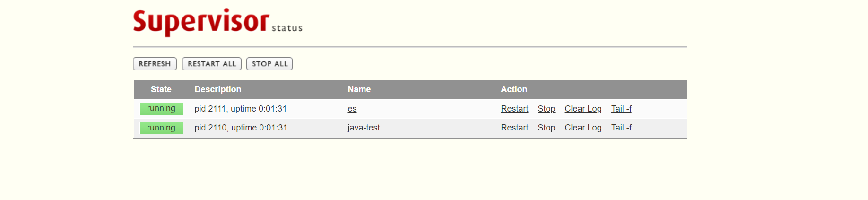
Task: Clear Log for the java-test process
Action: tap(583, 128)
